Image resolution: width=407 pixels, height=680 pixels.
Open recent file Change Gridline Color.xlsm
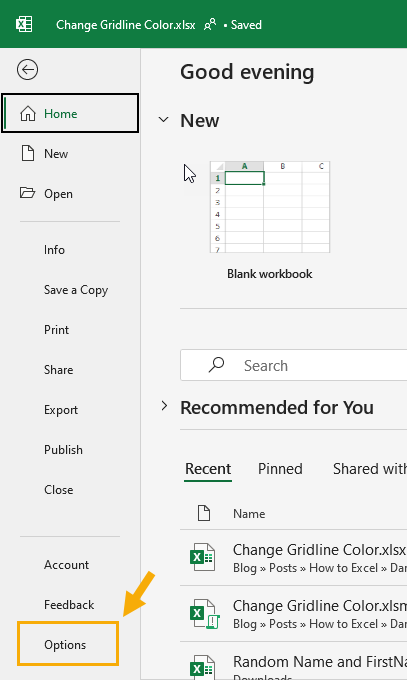(294, 613)
